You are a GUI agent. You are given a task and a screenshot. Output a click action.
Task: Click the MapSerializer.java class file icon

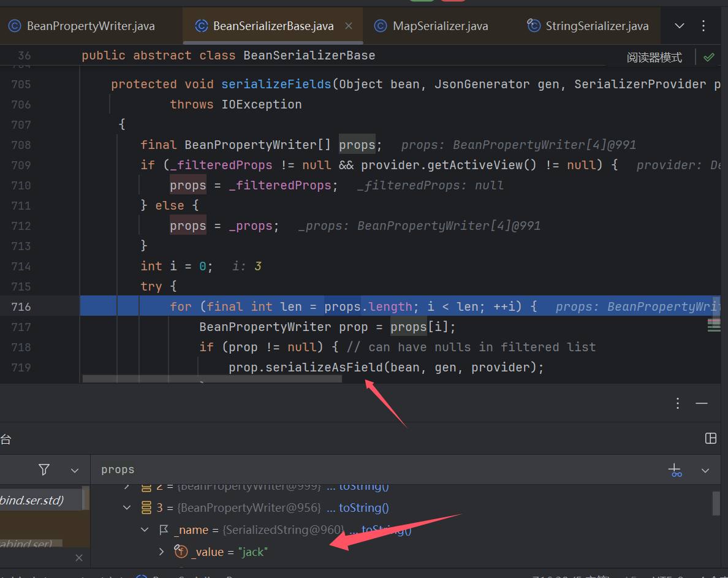coord(381,26)
